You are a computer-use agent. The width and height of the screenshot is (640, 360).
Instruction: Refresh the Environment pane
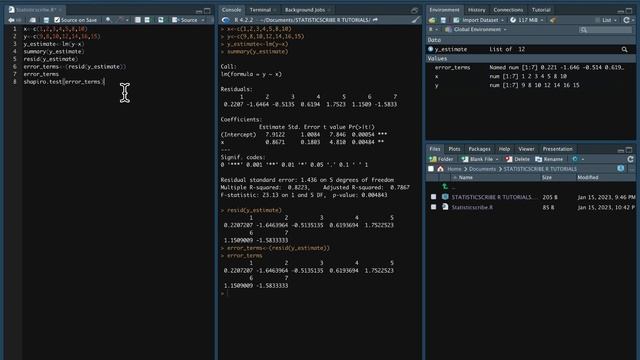627,20
